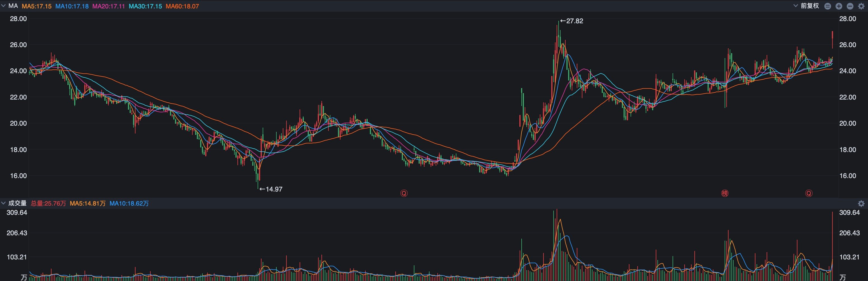This screenshot has width=868, height=281.
Task: Select the MA10:17.18 legend entry
Action: pos(72,6)
